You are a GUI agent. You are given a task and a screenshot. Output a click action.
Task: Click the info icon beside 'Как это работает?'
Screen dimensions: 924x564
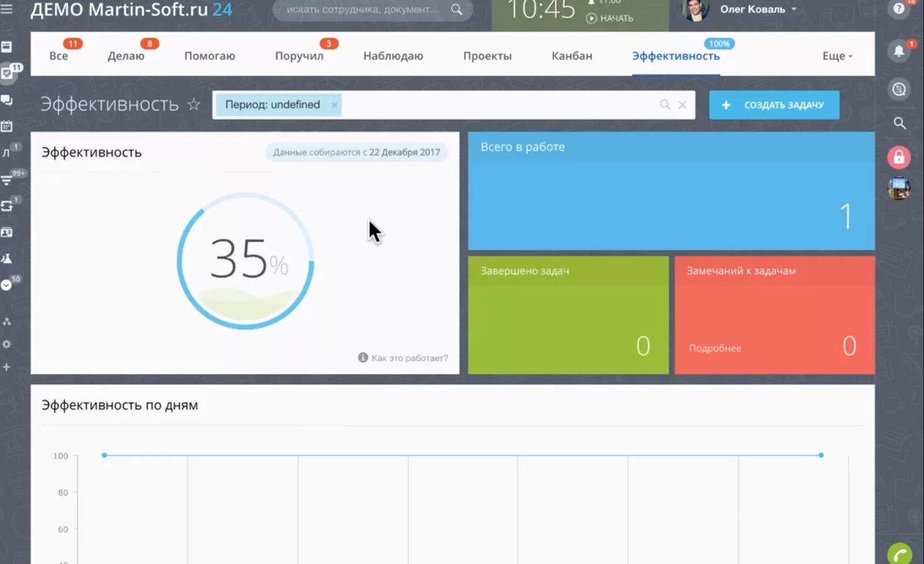[363, 358]
